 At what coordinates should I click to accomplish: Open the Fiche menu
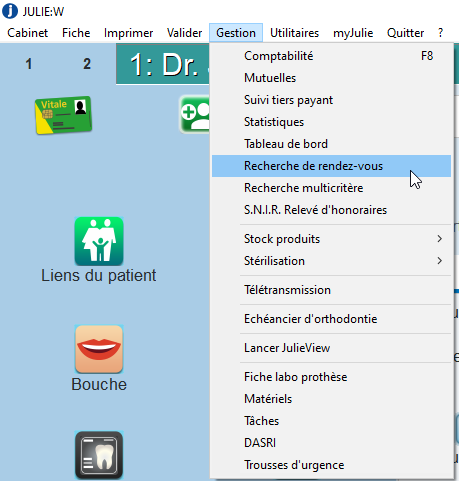76,33
